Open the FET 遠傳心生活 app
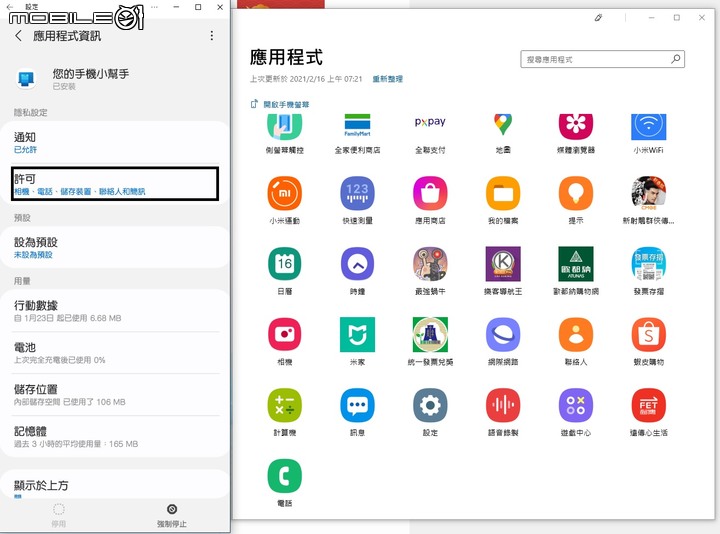Viewport: 720px width, 534px height. coord(648,405)
